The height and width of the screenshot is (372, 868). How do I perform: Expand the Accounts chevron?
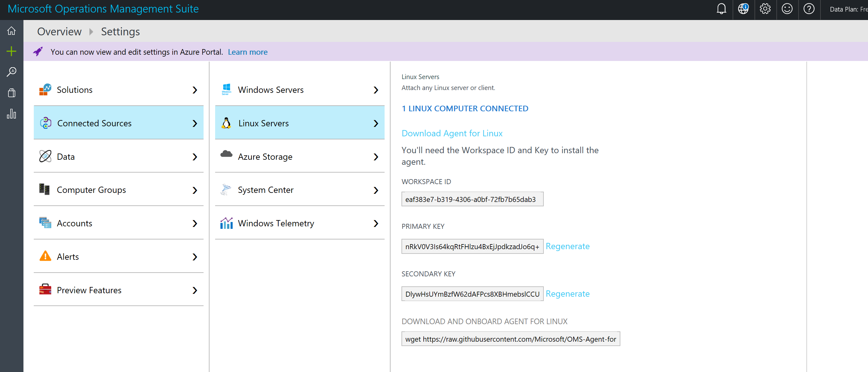click(x=195, y=224)
